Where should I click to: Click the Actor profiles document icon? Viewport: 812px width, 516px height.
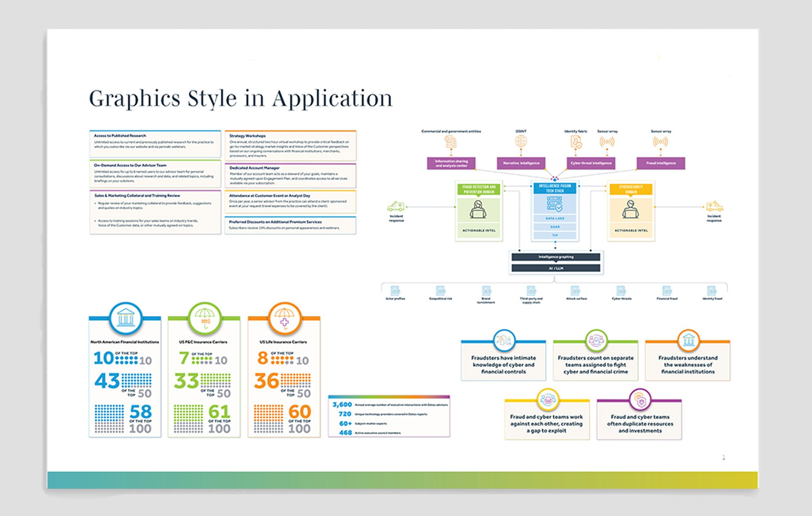tap(395, 291)
